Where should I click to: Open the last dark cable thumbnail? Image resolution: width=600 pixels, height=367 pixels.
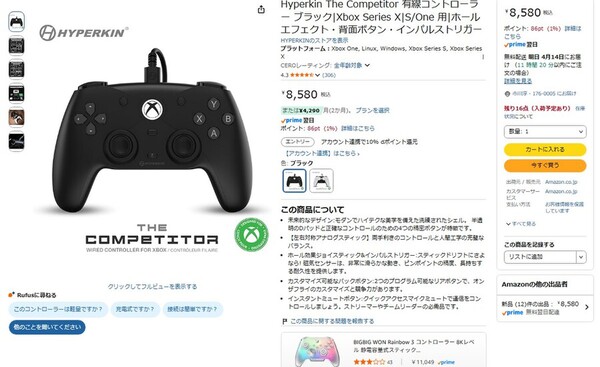point(16,141)
